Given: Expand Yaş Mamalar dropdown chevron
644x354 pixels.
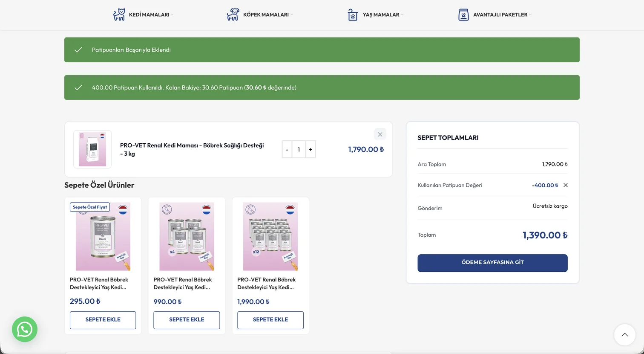Looking at the screenshot, I should pos(402,15).
